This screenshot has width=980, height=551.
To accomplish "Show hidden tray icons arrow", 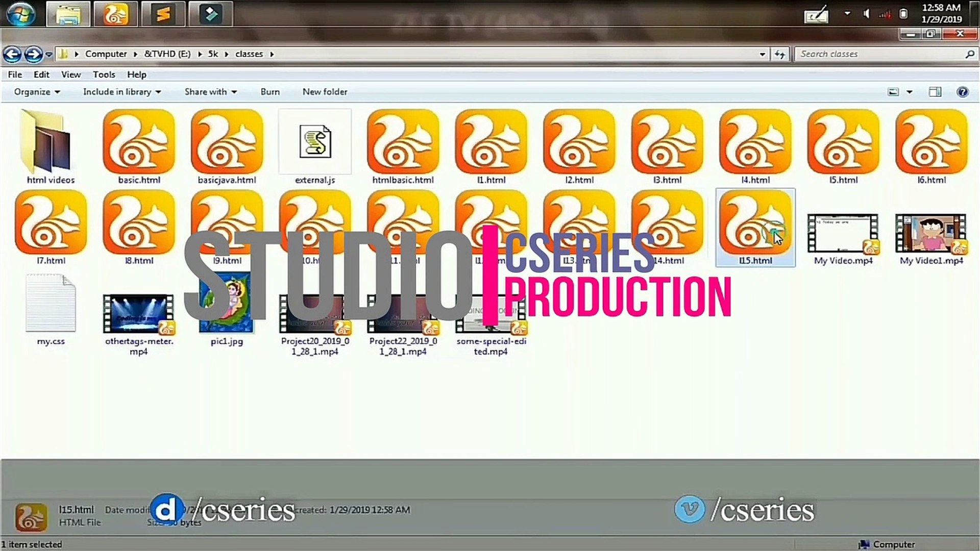I will (847, 13).
